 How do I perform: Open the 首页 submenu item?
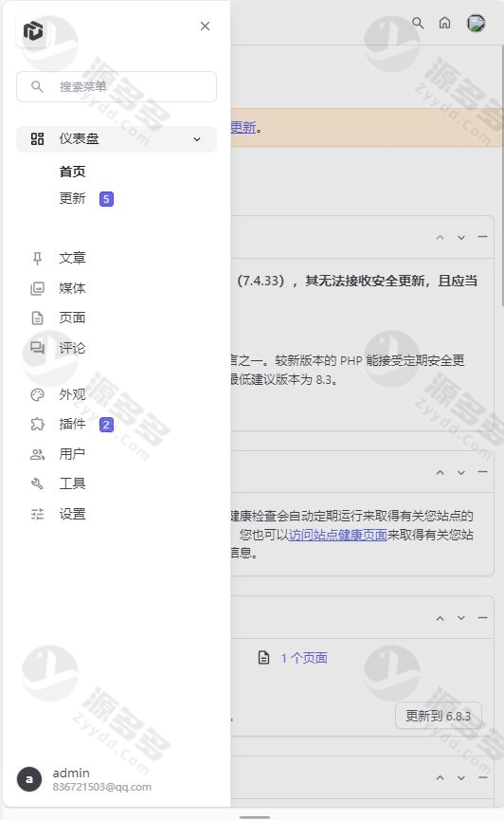click(x=72, y=172)
